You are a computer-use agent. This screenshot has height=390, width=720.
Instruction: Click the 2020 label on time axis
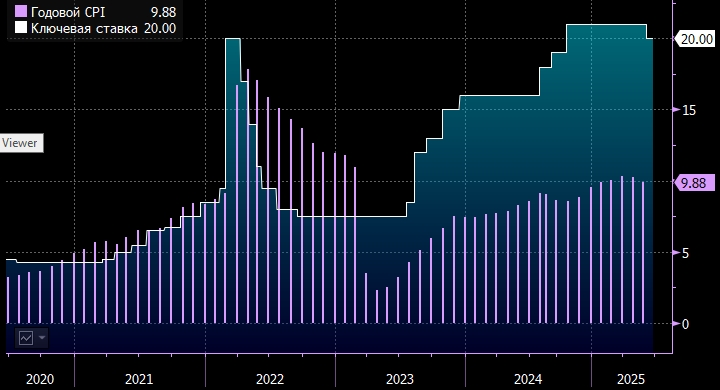click(40, 379)
